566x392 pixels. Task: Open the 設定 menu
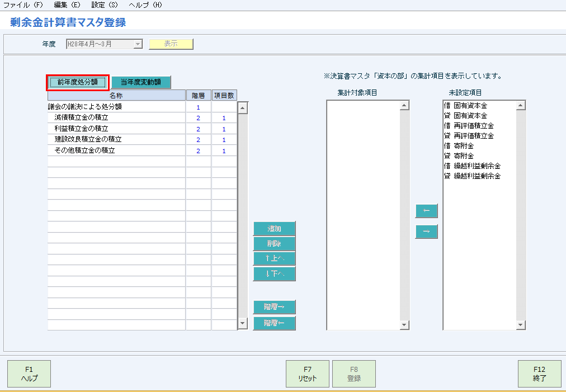pyautogui.click(x=104, y=4)
